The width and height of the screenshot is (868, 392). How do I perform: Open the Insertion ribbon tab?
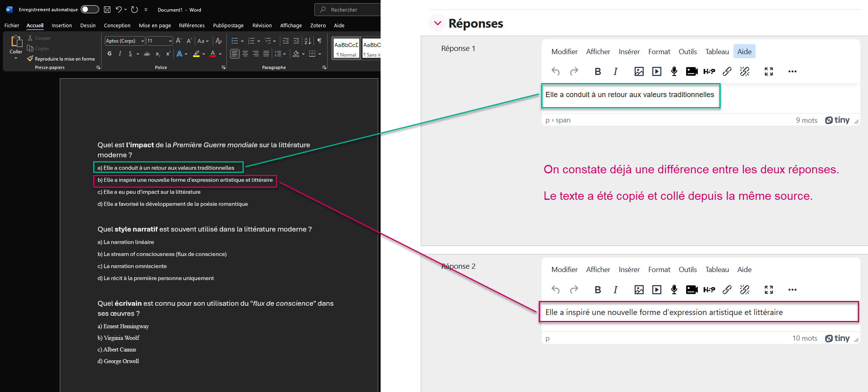click(x=62, y=25)
